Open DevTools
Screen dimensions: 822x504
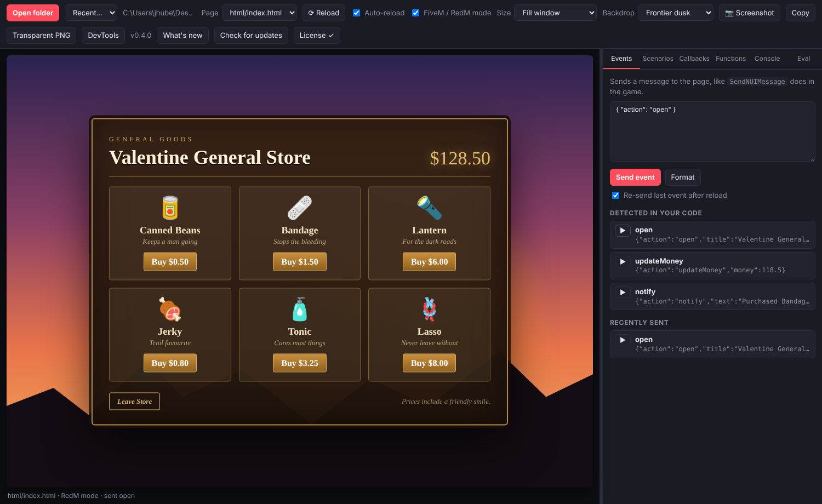coord(103,35)
